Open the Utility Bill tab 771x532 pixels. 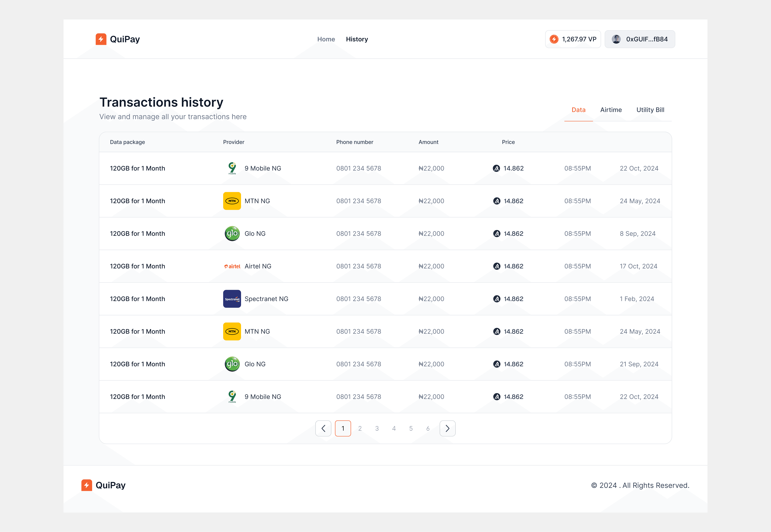[x=650, y=110]
